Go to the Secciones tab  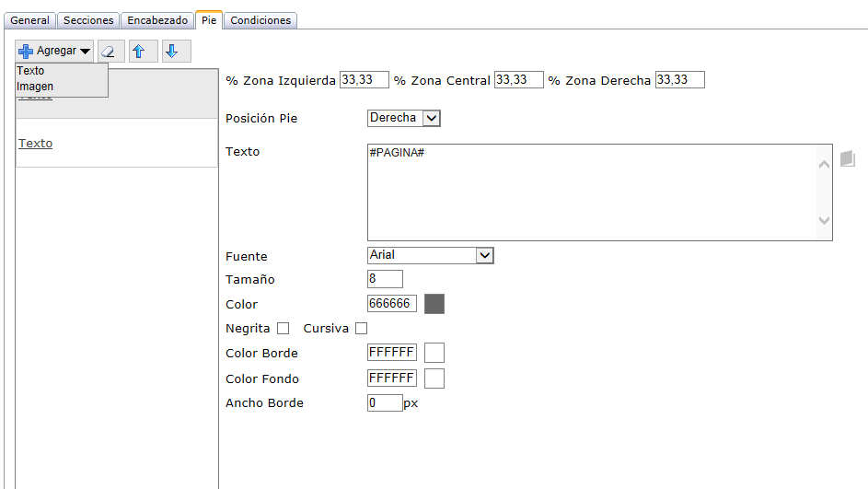[x=88, y=20]
